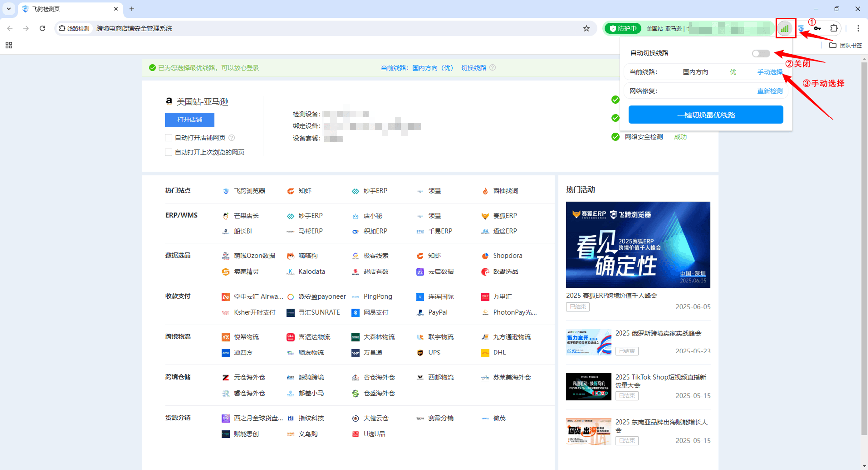Open a new tab with the plus button

132,9
